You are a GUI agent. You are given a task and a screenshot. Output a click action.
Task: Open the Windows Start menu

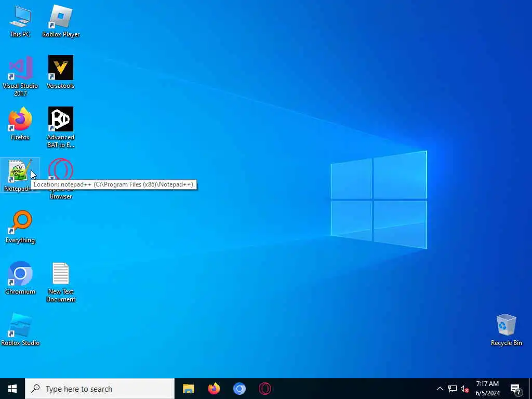[12, 389]
